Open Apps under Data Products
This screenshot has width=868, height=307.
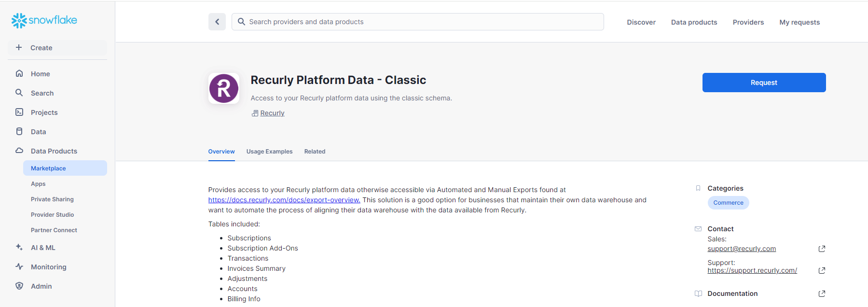pos(38,184)
